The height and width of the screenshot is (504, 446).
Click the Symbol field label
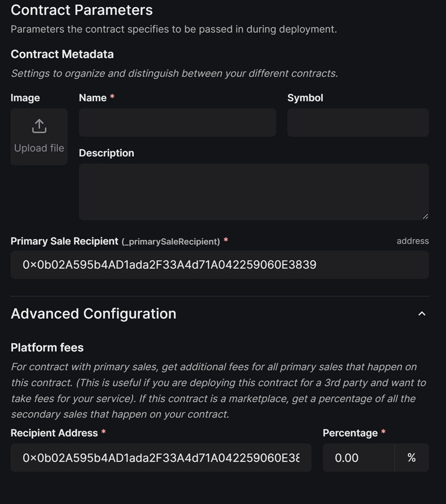pyautogui.click(x=305, y=98)
